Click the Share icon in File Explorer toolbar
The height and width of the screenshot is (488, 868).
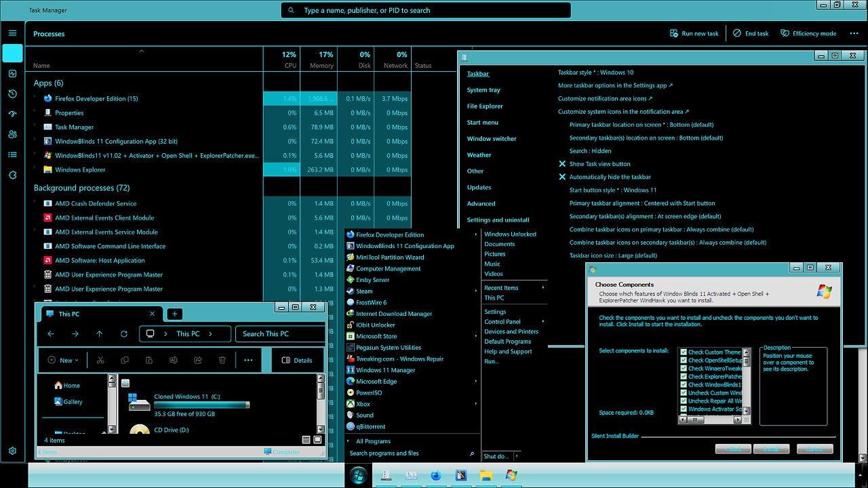198,361
